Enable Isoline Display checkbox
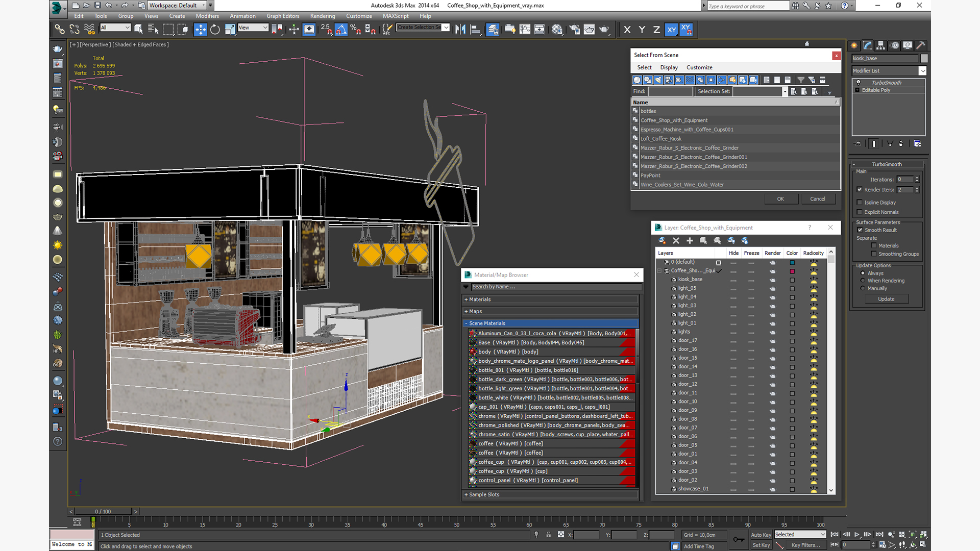 (860, 203)
